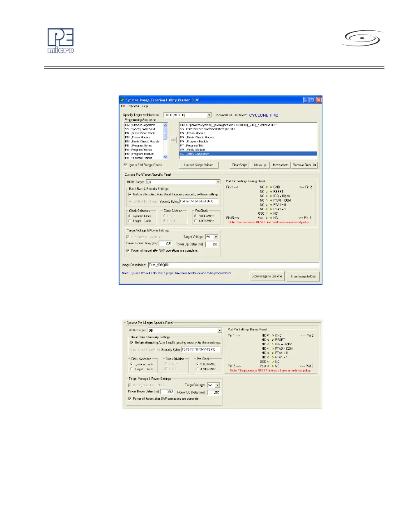The width and height of the screenshot is (414, 532).
Task: Toggle 'Power off target after SAP' checkbox in cropped panel
Action: [x=130, y=399]
